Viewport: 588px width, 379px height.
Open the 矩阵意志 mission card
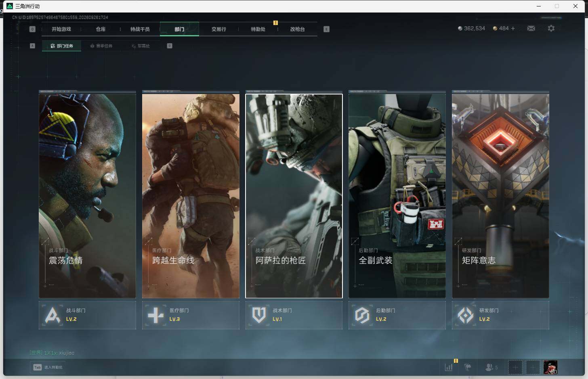tap(500, 196)
